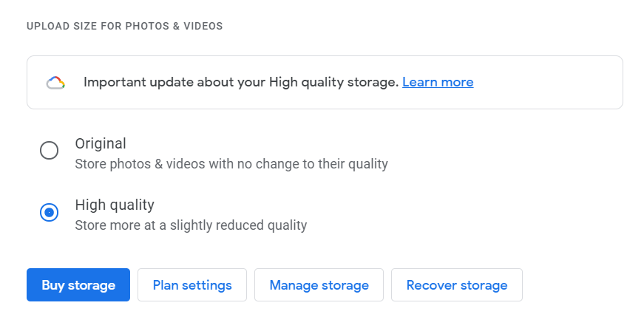Image resolution: width=644 pixels, height=314 pixels.
Task: Open Plan settings
Action: (192, 285)
